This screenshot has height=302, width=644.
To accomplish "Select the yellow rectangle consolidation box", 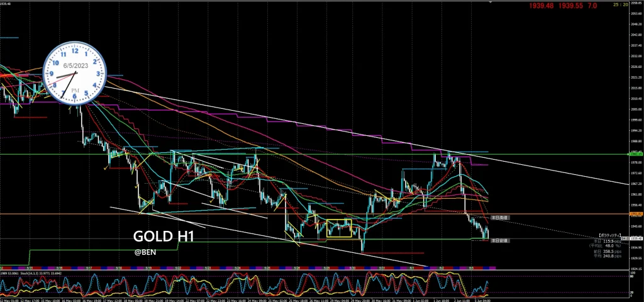I will click(338, 228).
